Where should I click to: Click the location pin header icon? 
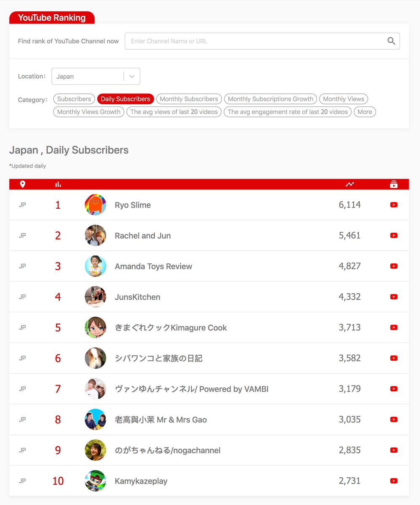click(23, 184)
